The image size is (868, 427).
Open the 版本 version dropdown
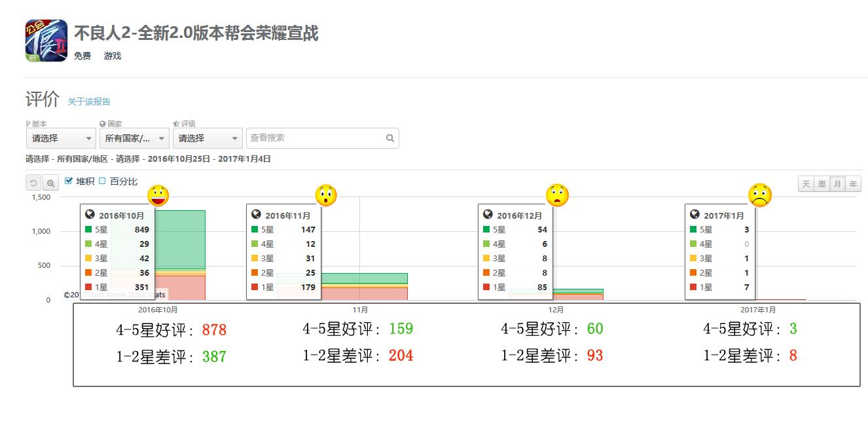[60, 138]
